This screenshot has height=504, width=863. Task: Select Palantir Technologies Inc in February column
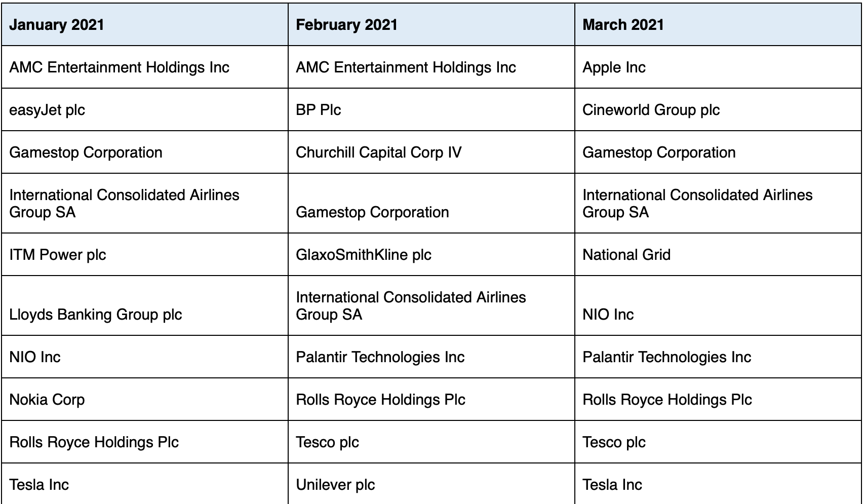[431, 357]
